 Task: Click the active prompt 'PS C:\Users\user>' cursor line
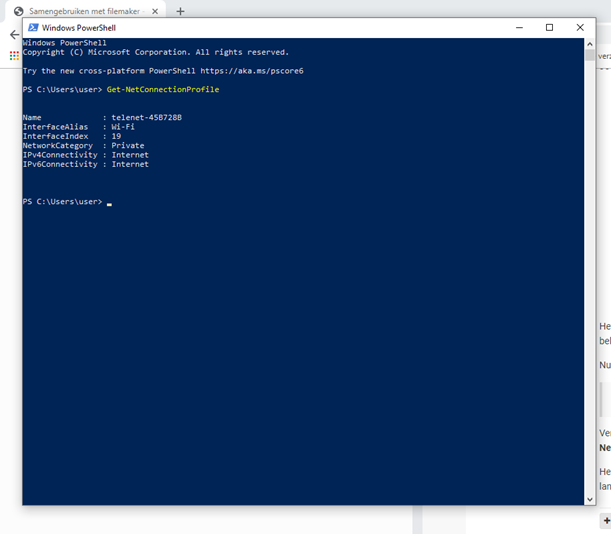[x=67, y=202]
